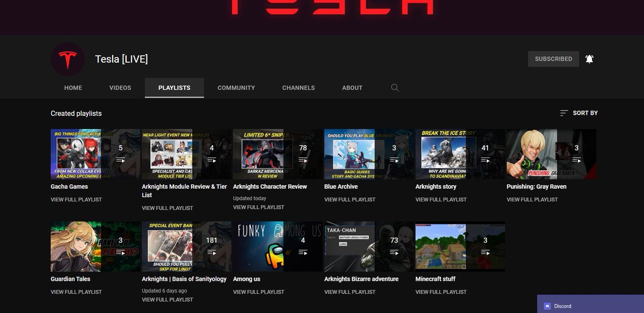Viewport: 644px width, 313px height.
Task: Click the Updated today label
Action: [x=250, y=198]
